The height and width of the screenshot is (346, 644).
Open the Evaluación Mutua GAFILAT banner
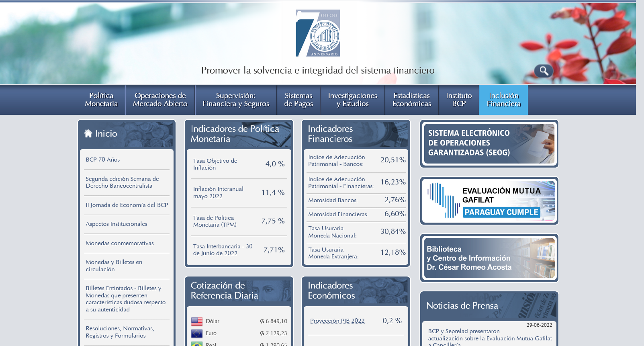(x=489, y=201)
